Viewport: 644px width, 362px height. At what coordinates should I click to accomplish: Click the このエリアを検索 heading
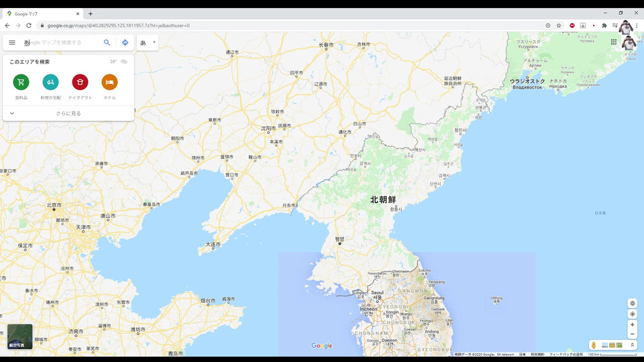(x=30, y=62)
